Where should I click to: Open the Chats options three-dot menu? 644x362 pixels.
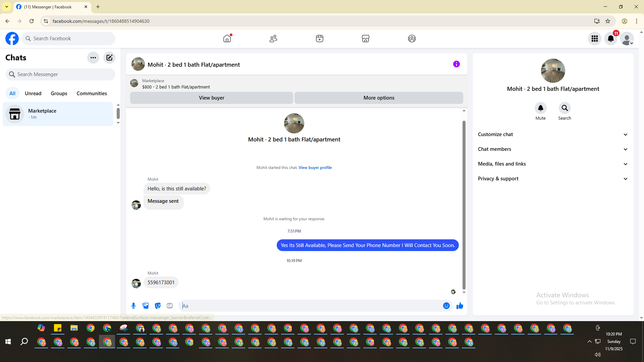[93, 58]
